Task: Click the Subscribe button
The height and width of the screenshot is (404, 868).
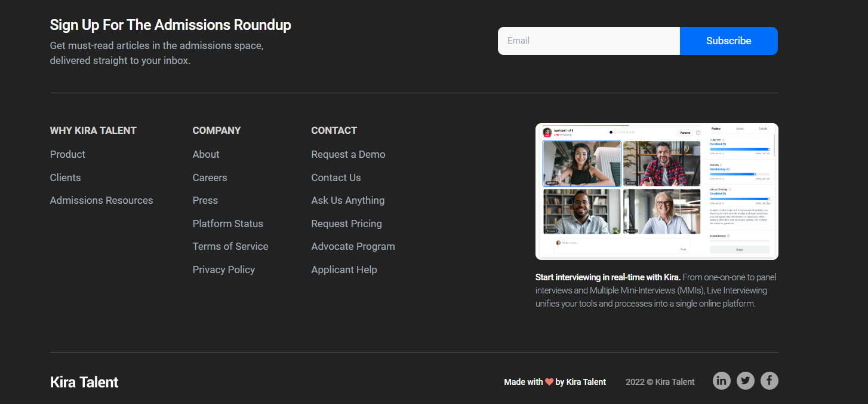Action: 728,41
